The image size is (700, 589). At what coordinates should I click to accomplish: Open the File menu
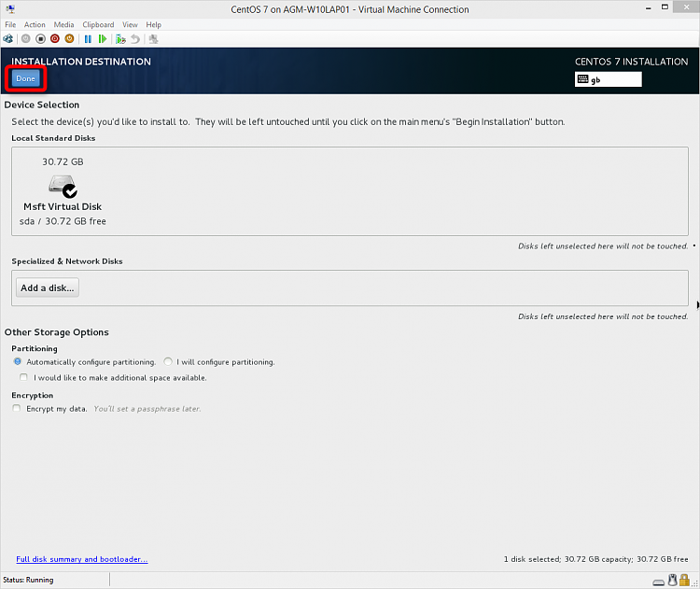coord(10,24)
